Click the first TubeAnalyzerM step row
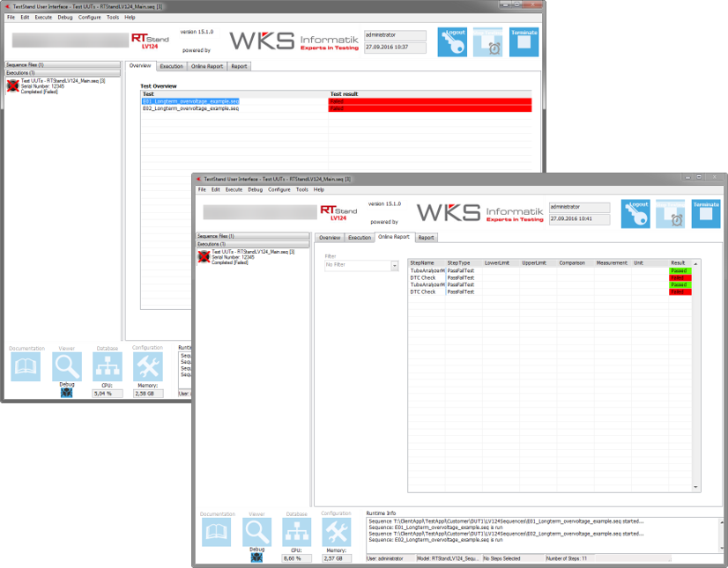The width and height of the screenshot is (728, 568). click(550, 270)
